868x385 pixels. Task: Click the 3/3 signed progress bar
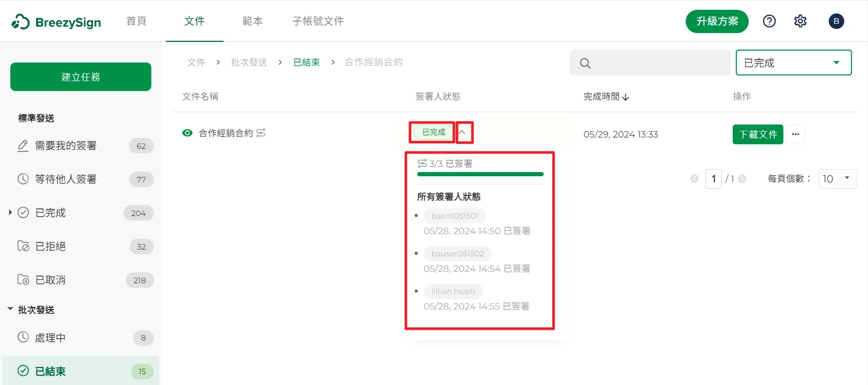click(480, 174)
